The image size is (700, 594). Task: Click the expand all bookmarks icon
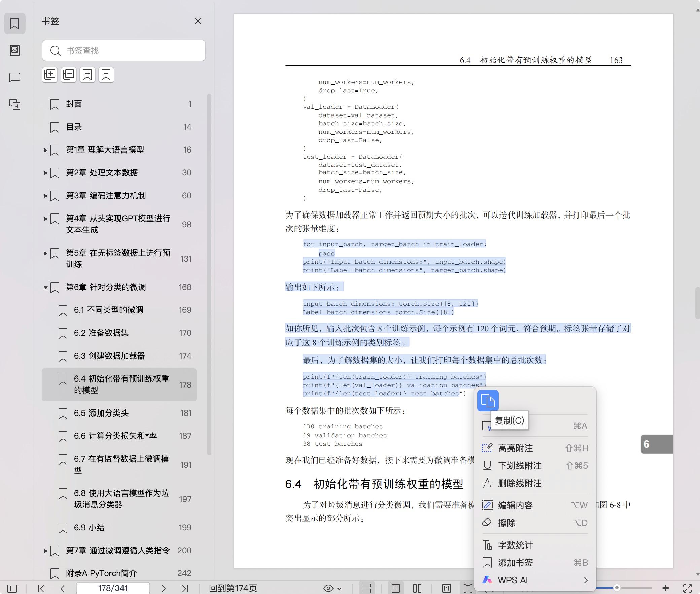coord(50,74)
